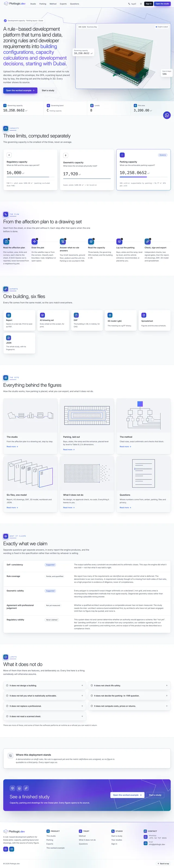Click Check, sign and export step icon
The width and height of the screenshot is (174, 868).
[147, 242]
